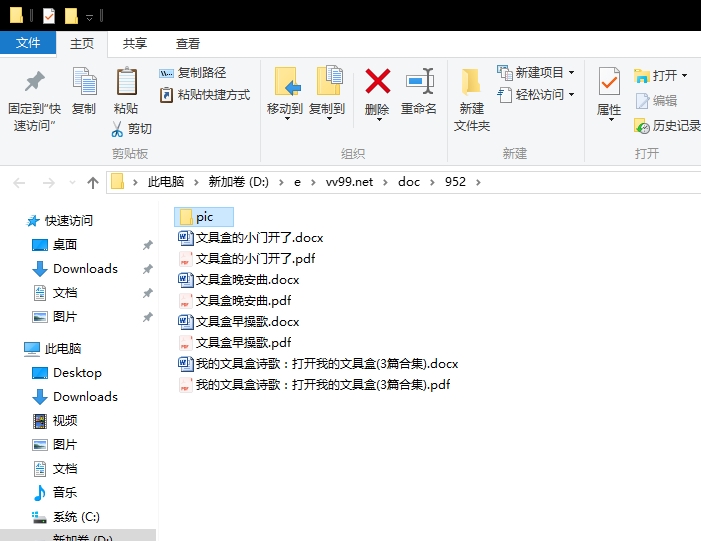Open 音乐 under This PC
The width and height of the screenshot is (701, 541).
[55, 493]
